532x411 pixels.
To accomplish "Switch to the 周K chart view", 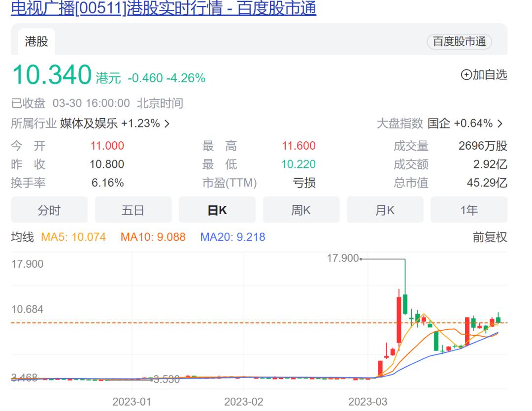I will click(x=301, y=210).
